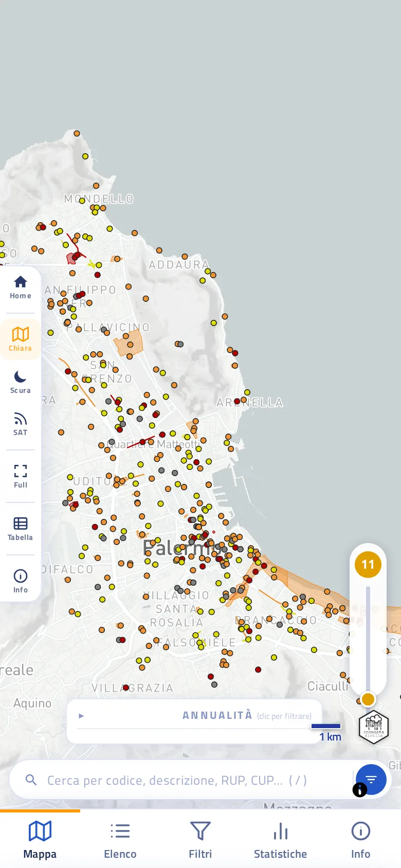Screen dimensions: 401x868
Task: Open Info in the side panel
Action: [x=21, y=582]
